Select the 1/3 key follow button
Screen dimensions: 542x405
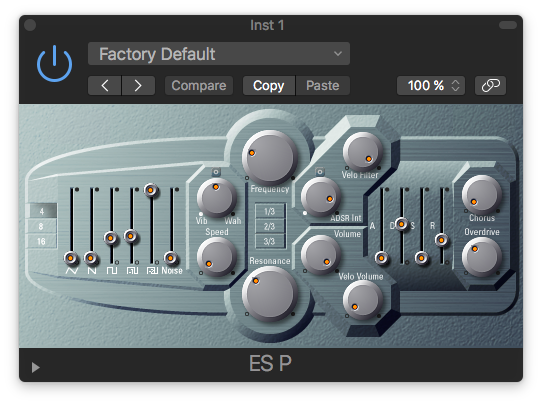270,211
